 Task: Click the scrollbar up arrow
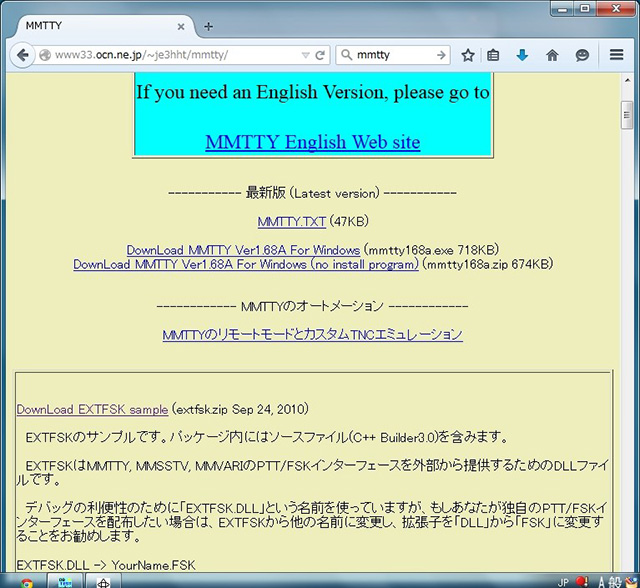(627, 80)
